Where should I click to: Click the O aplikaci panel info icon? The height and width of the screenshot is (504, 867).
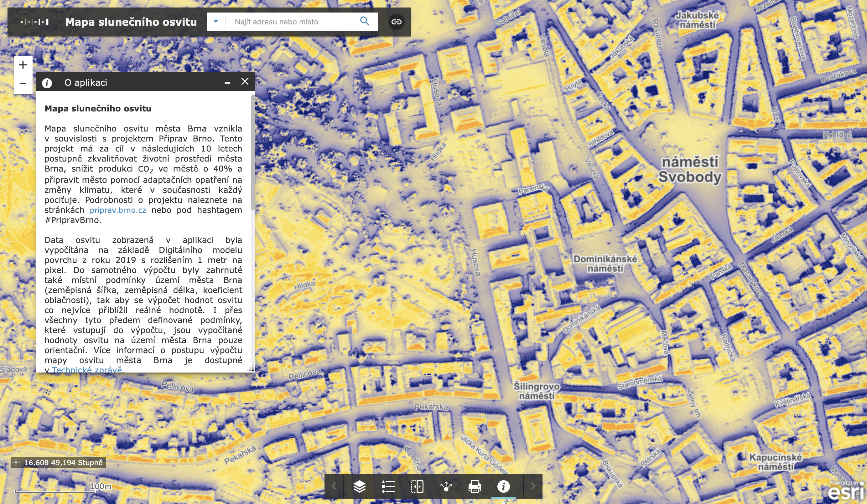point(47,83)
